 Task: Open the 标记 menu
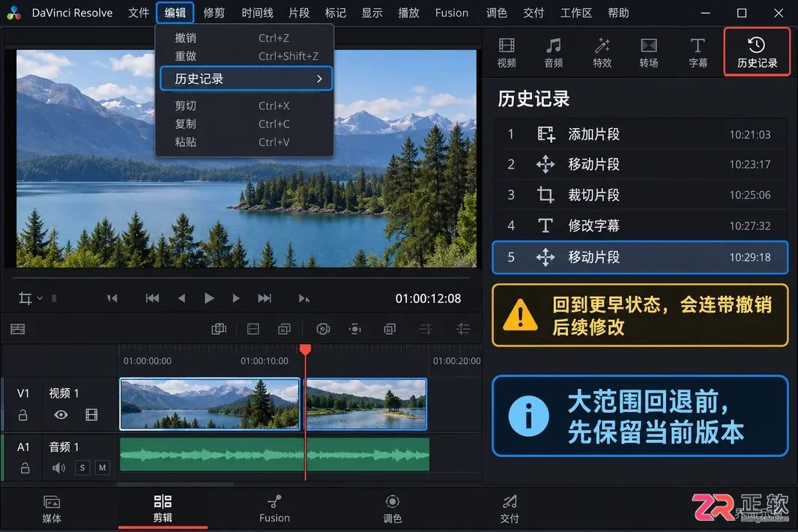336,13
